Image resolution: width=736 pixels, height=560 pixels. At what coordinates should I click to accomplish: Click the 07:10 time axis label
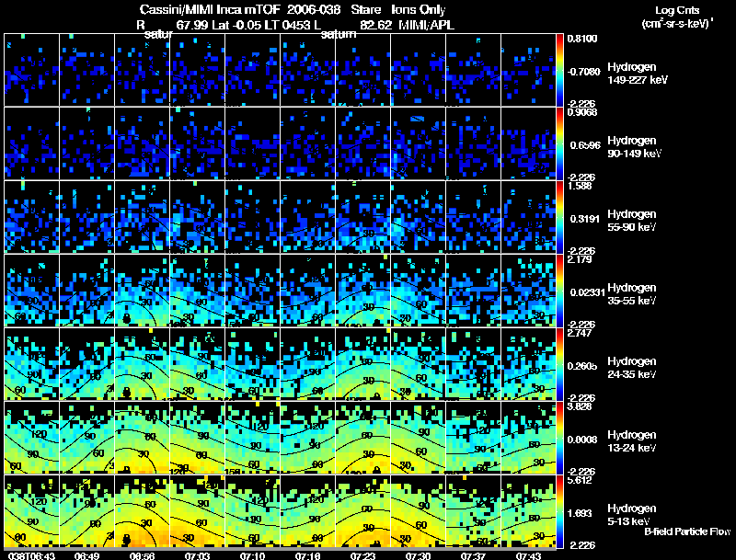coord(252,555)
